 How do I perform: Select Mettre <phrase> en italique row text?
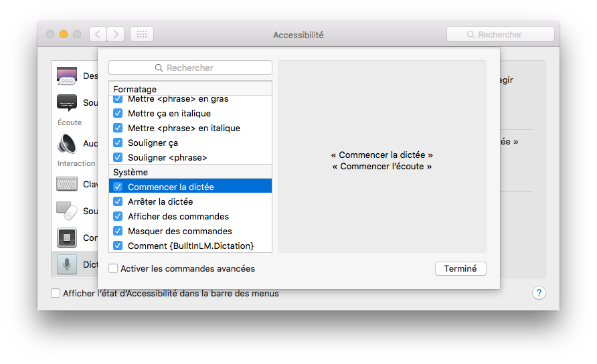point(184,128)
